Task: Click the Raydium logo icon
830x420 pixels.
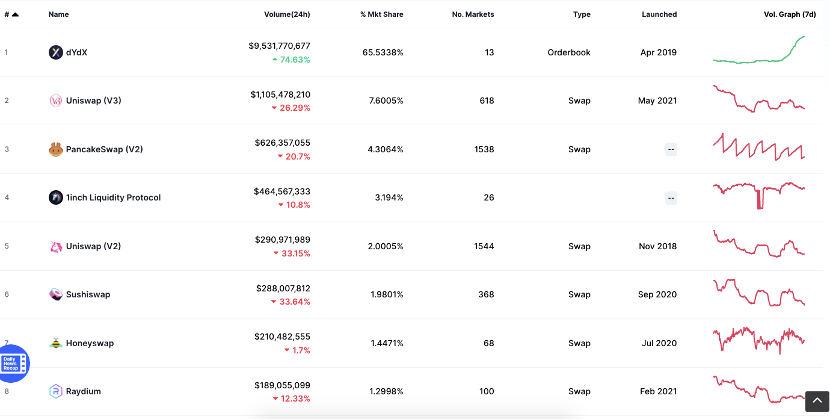Action: coord(56,391)
